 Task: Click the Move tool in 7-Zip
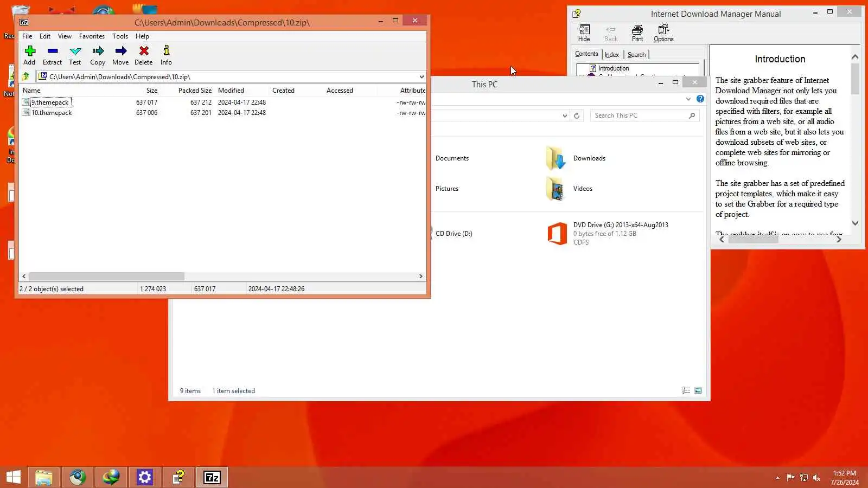[x=120, y=55]
